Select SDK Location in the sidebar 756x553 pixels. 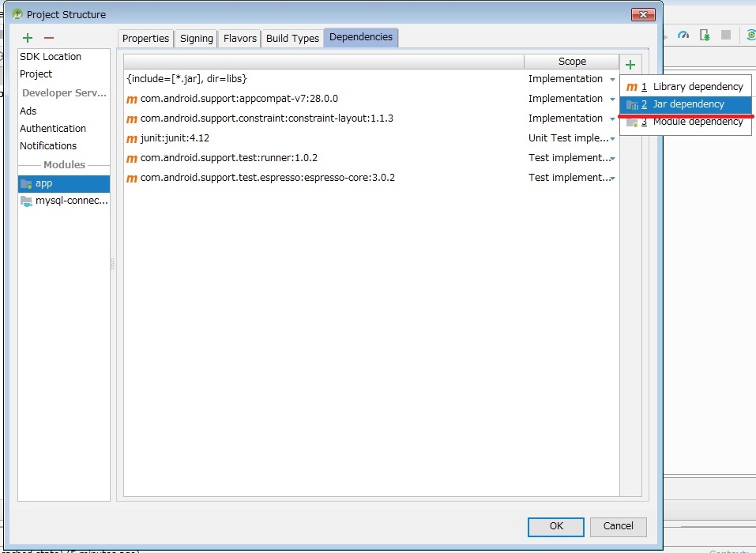(51, 57)
